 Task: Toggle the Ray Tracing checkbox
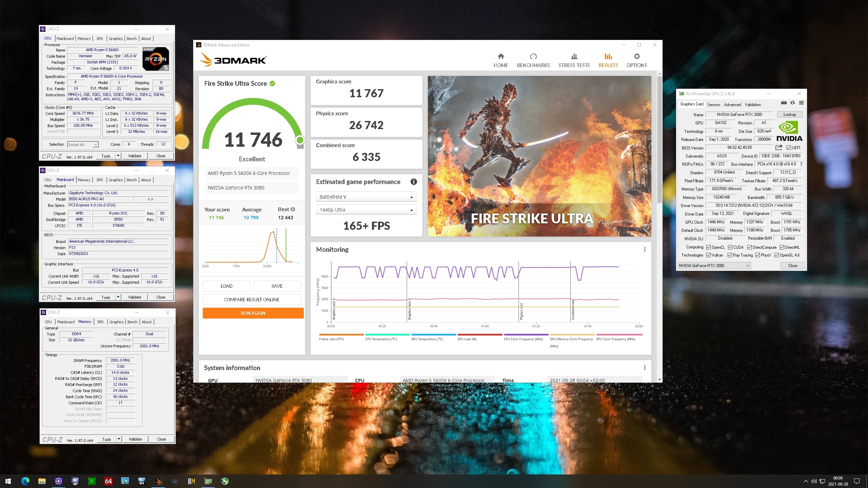point(730,255)
